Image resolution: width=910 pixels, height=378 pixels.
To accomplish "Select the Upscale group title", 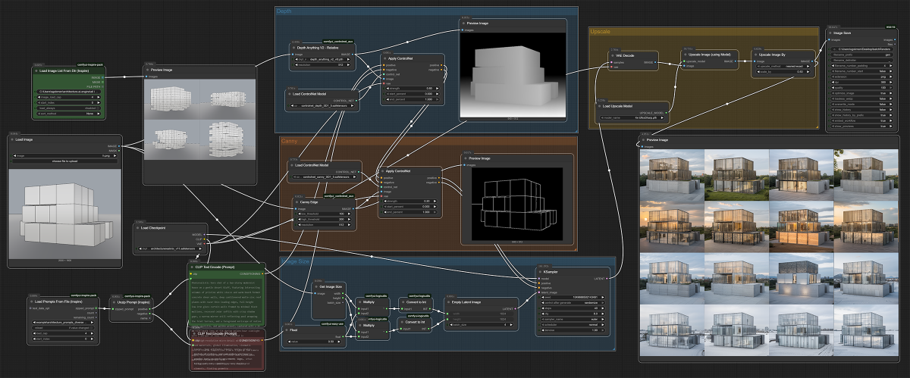I will (600, 31).
